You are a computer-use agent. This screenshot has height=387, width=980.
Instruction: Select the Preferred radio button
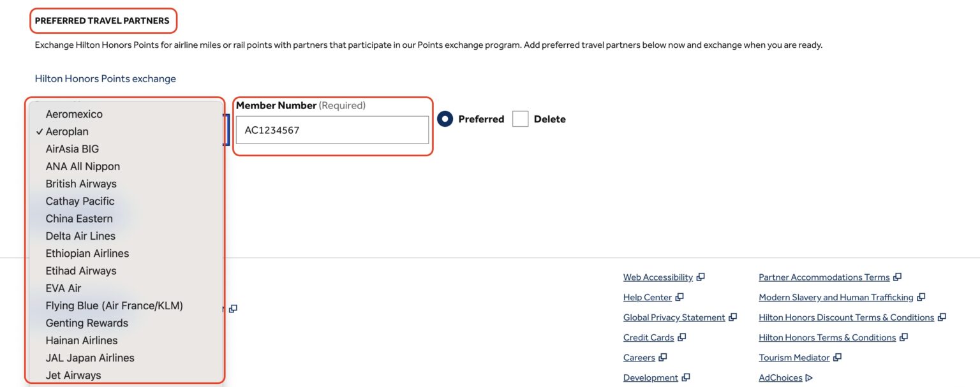click(x=445, y=119)
